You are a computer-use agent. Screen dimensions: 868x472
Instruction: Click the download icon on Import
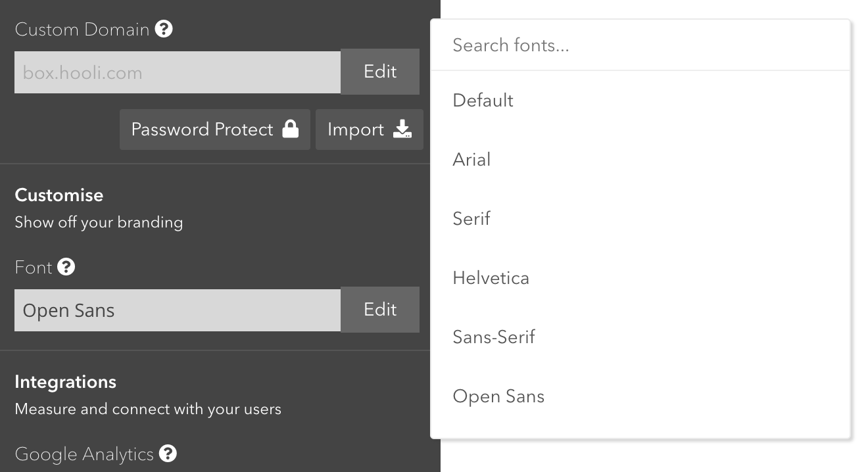[402, 130]
